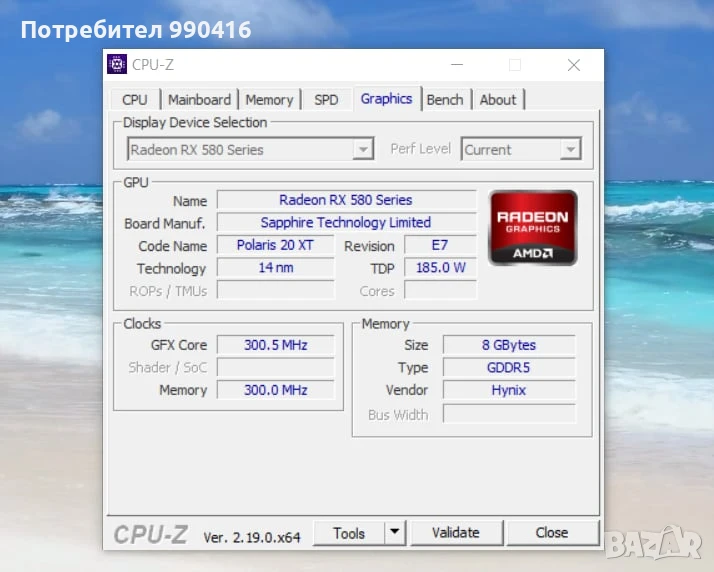Click the Display Device Selection group label
The height and width of the screenshot is (572, 714).
(x=195, y=123)
